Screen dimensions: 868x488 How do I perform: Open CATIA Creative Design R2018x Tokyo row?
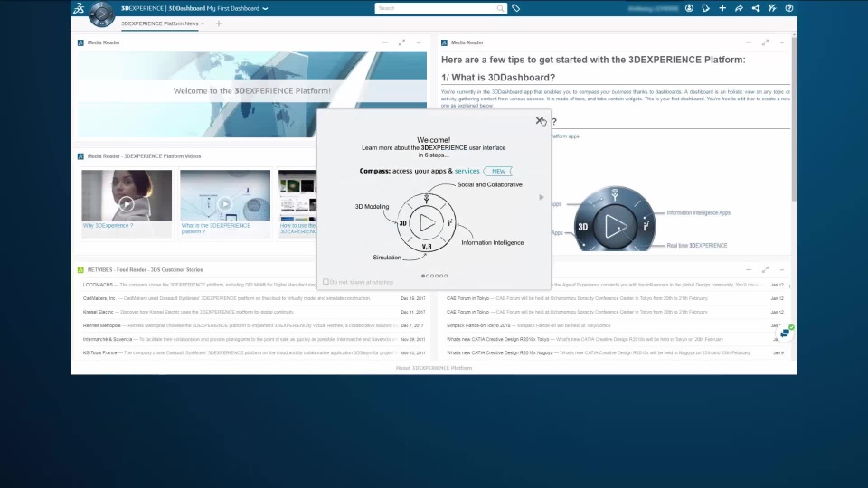pyautogui.click(x=616, y=339)
